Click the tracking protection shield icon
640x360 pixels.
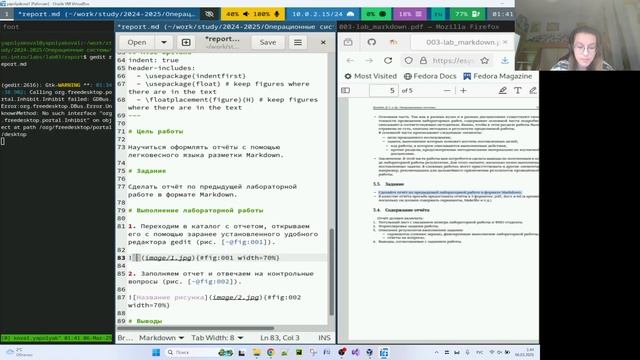[x=409, y=60]
